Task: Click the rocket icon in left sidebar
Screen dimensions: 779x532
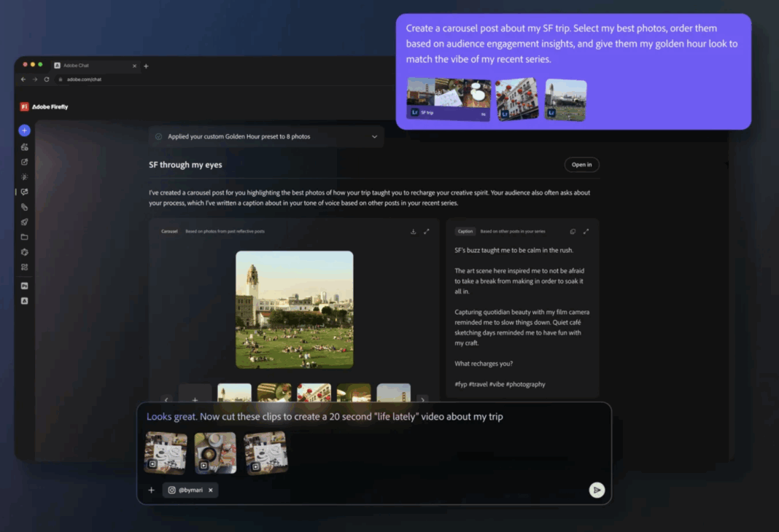Action: pos(24,222)
